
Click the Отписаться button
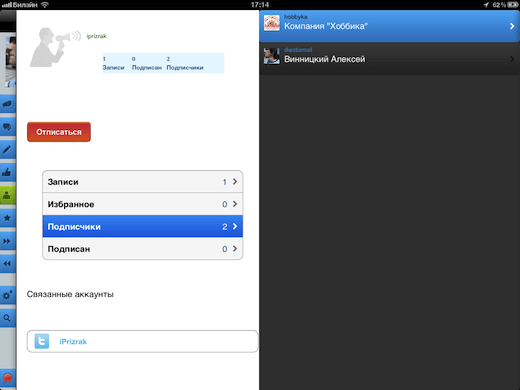click(x=59, y=132)
